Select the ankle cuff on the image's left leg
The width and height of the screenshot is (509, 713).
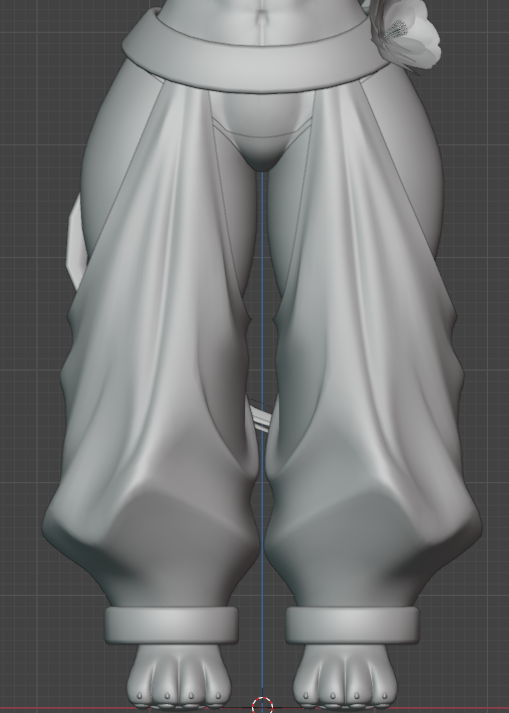pos(171,625)
